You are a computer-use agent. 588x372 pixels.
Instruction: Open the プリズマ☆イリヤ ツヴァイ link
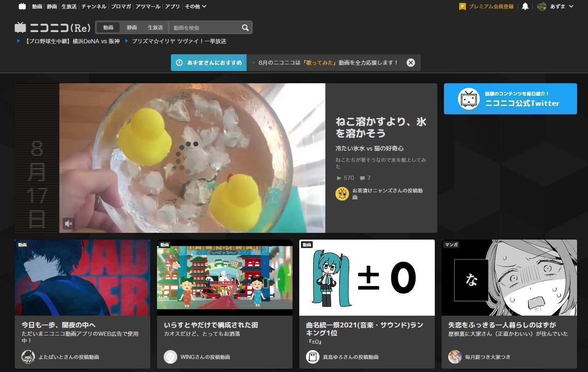179,41
